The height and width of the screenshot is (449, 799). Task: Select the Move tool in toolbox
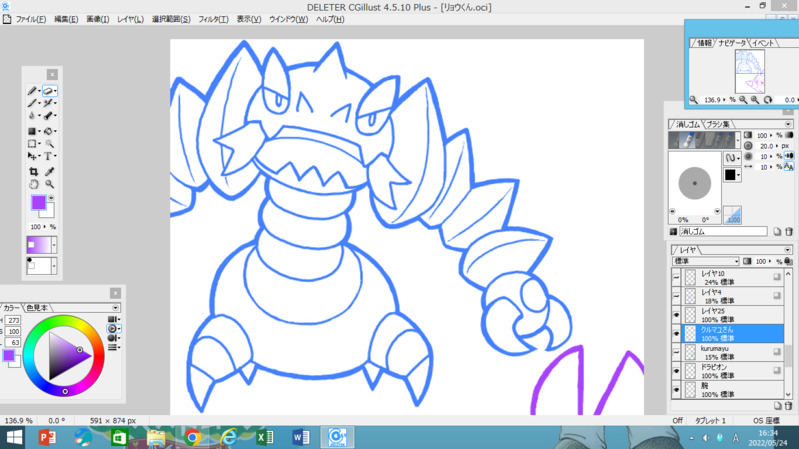32,156
